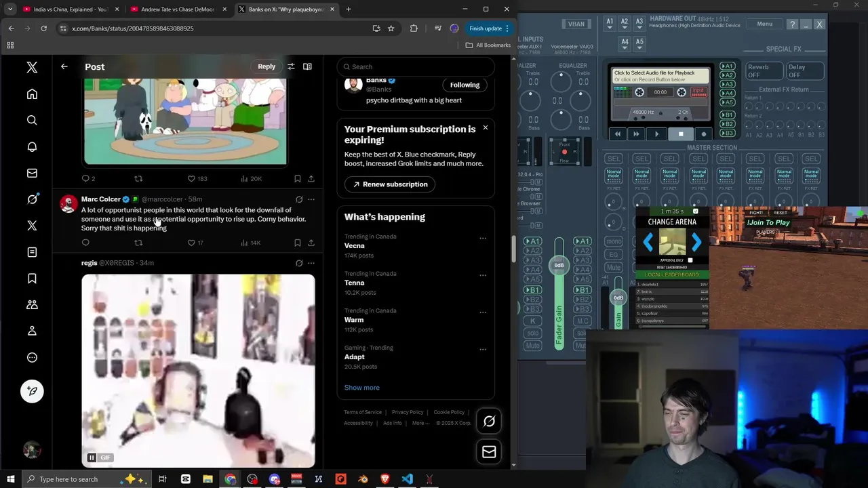Toggle EQ button in Voicemeeter master
The height and width of the screenshot is (488, 868).
tap(614, 255)
